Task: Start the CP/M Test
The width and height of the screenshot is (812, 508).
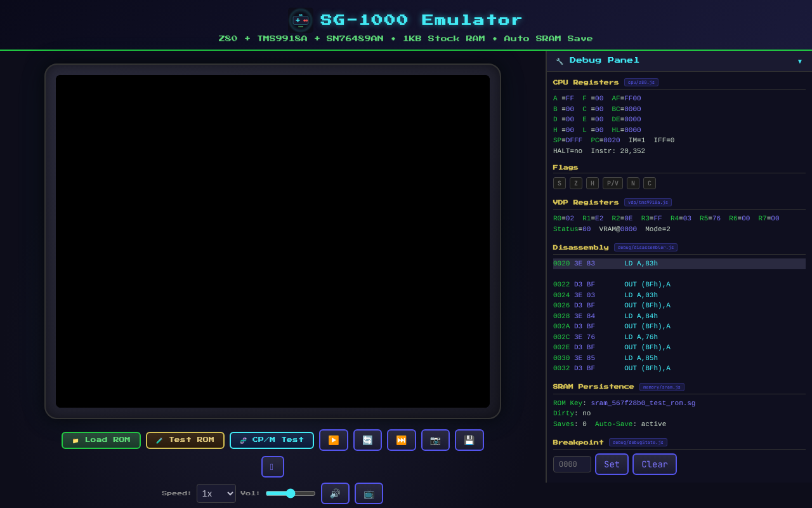Action: 272,440
